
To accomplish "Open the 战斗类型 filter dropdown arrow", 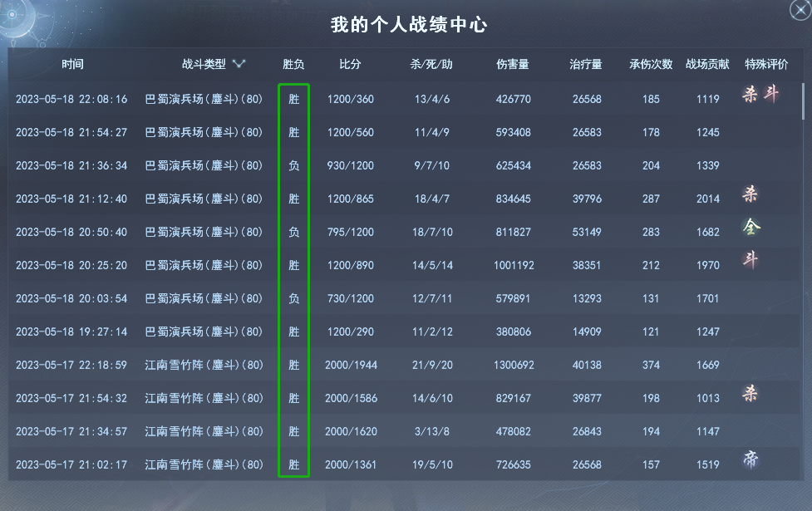I will 239,64.
